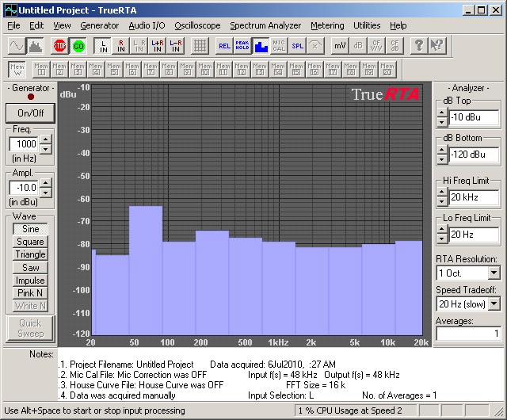Image resolution: width=507 pixels, height=420 pixels.
Task: Click the Impulse waveform button
Action: tap(30, 280)
